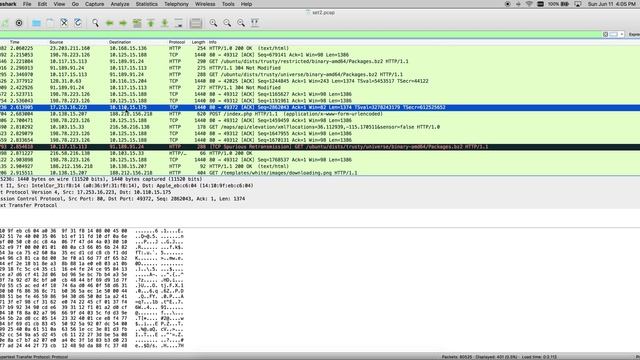The height and width of the screenshot is (360, 640).
Task: Select the highlighted packet from 17.253.16.223
Action: pyautogui.click(x=320, y=107)
